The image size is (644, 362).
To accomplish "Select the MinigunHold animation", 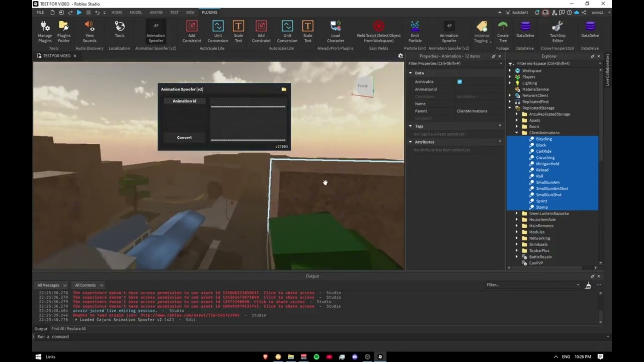I will coord(547,164).
